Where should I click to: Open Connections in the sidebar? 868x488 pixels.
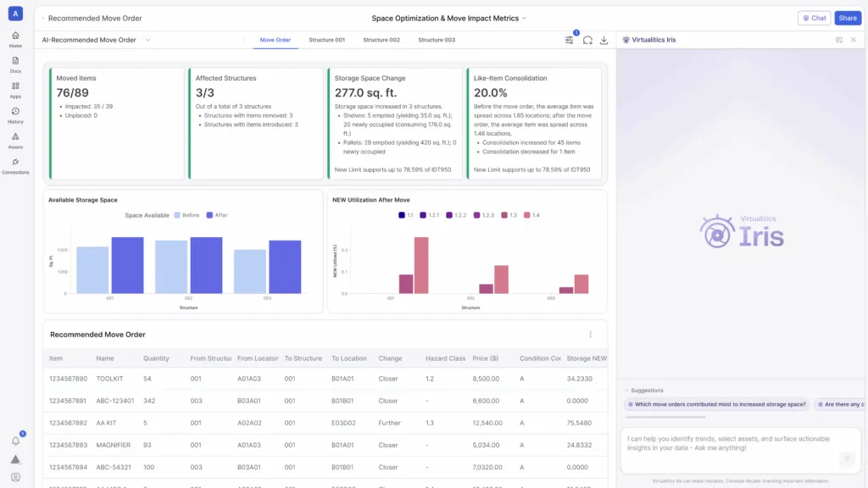15,166
